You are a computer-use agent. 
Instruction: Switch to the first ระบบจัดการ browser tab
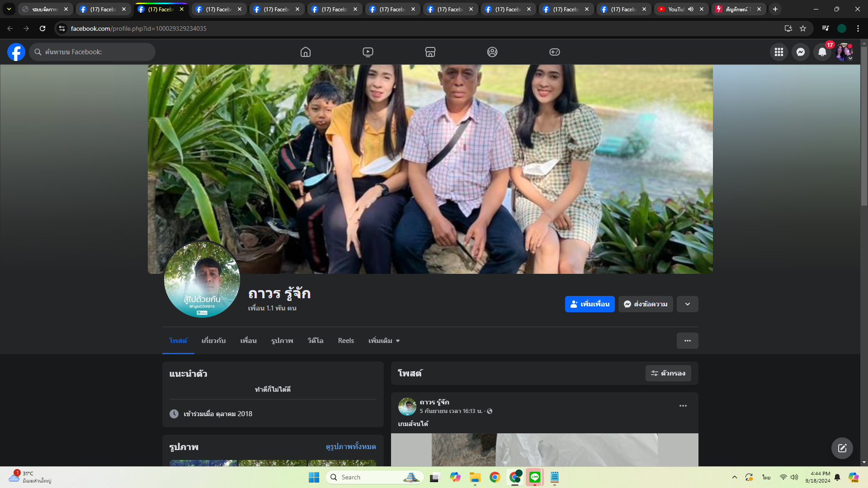(45, 9)
